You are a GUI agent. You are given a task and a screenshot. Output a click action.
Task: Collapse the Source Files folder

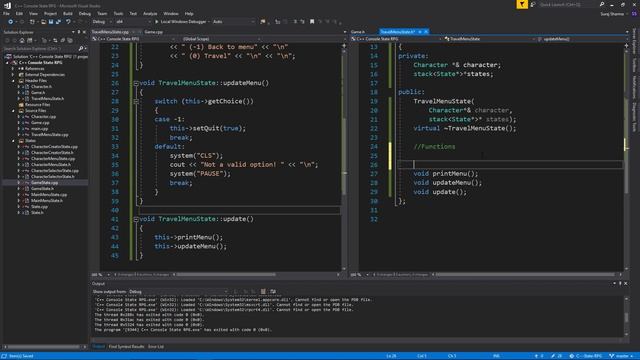coord(13,111)
